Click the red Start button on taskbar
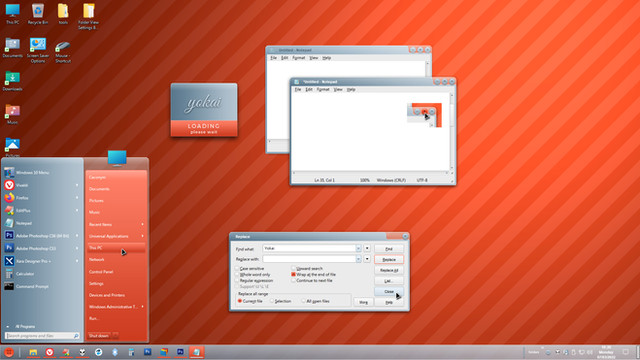This screenshot has width=640, height=360. pyautogui.click(x=9, y=352)
